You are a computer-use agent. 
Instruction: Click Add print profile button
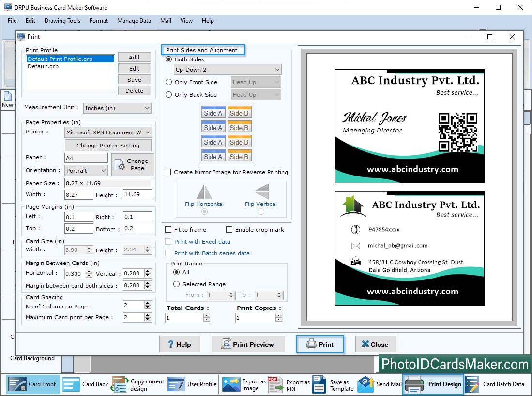(135, 57)
